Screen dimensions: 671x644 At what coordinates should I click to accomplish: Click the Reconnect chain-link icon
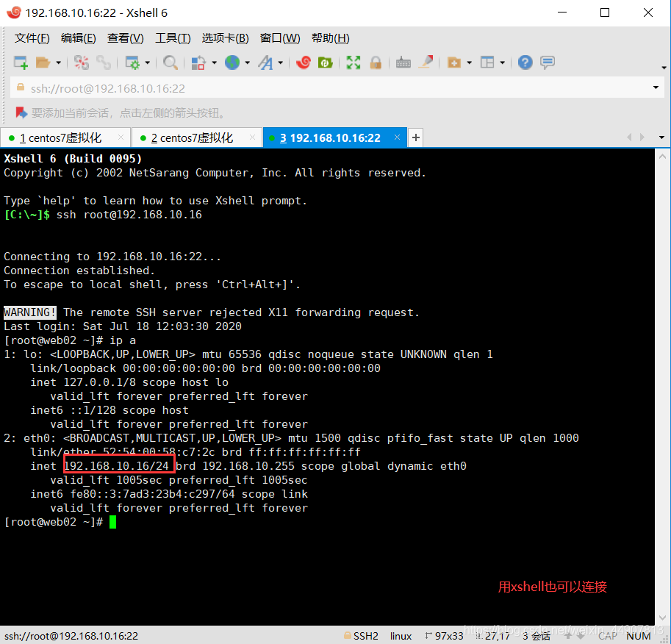point(104,62)
